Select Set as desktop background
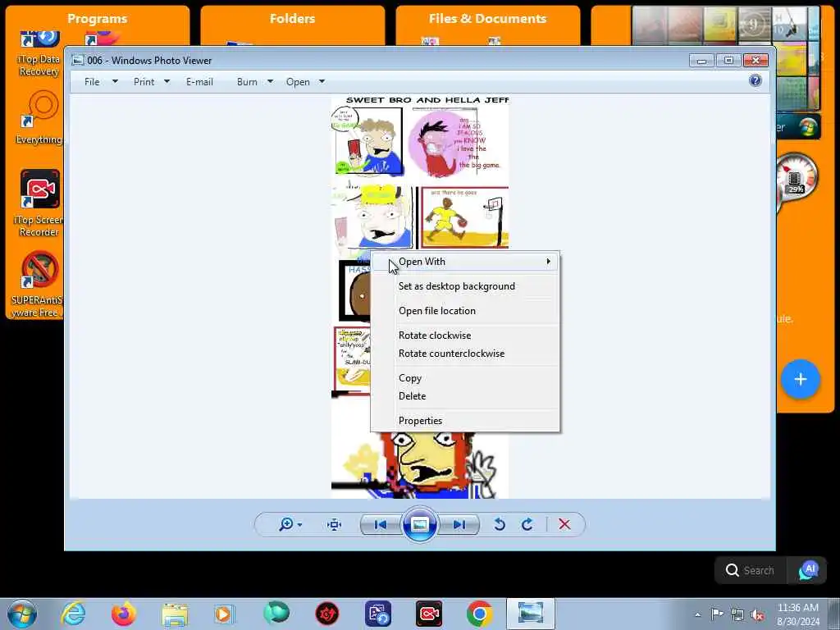Screen dimensions: 840x630 tap(466, 286)
